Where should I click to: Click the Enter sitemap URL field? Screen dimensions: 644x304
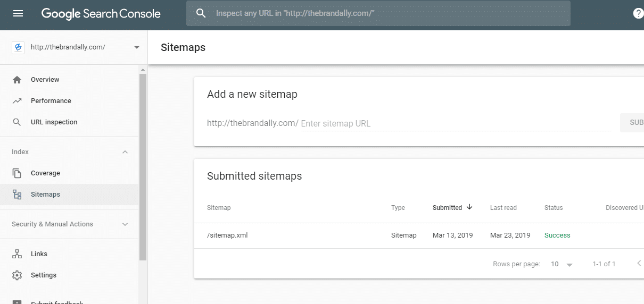point(456,123)
